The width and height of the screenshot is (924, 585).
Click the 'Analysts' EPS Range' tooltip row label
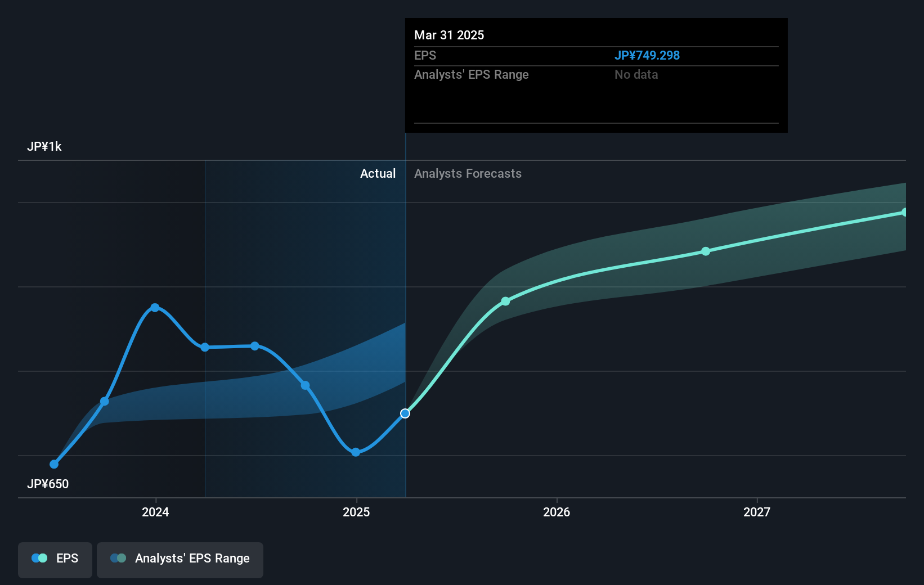(x=472, y=74)
